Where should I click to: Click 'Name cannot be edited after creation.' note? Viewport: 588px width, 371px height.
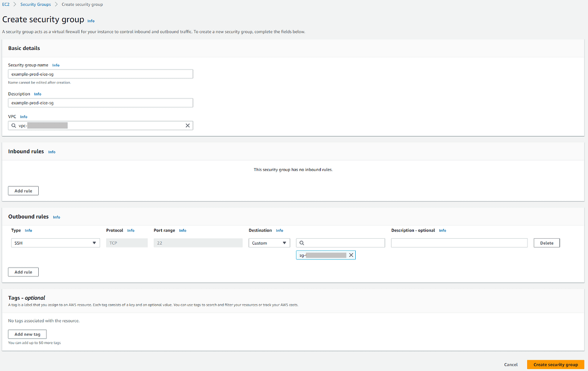point(40,82)
